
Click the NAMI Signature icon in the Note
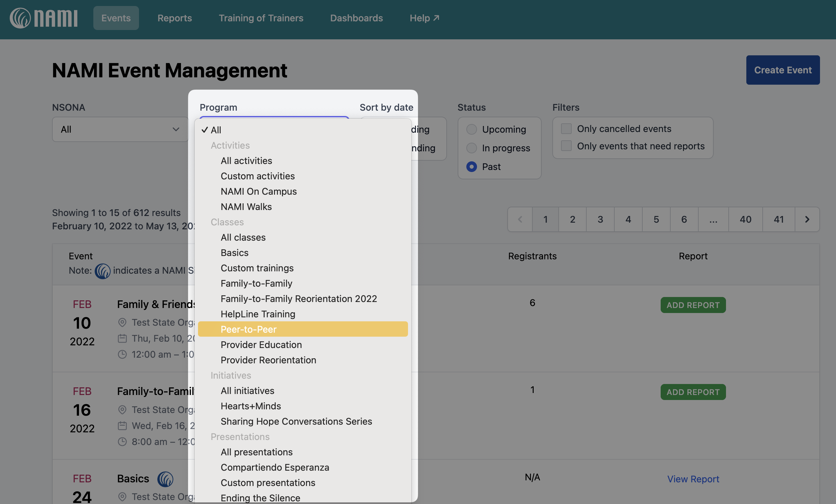coord(102,271)
